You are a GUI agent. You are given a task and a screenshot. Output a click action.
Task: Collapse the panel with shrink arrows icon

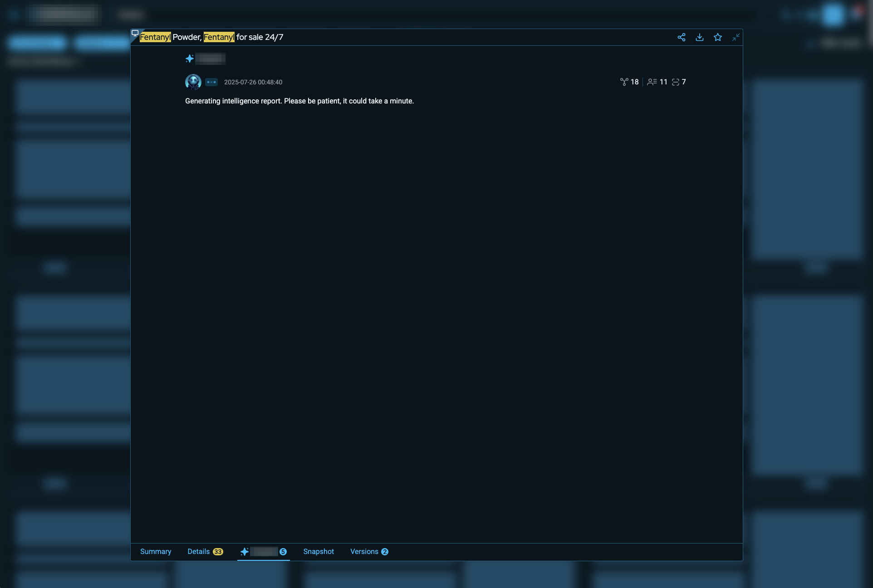[736, 37]
